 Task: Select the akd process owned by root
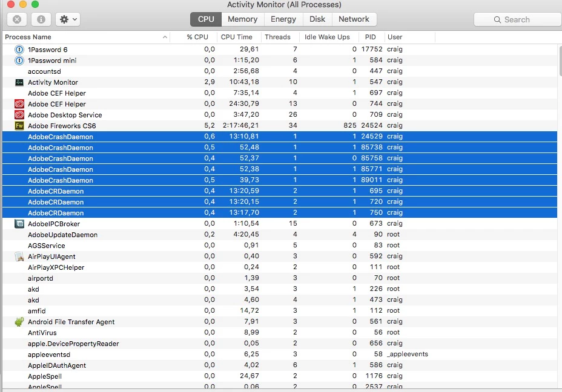pyautogui.click(x=280, y=289)
